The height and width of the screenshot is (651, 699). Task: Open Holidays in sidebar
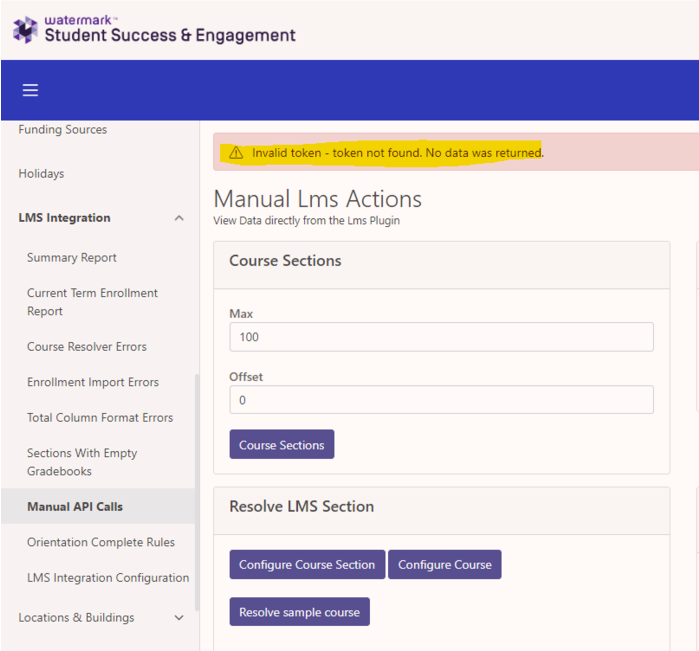[x=41, y=173]
